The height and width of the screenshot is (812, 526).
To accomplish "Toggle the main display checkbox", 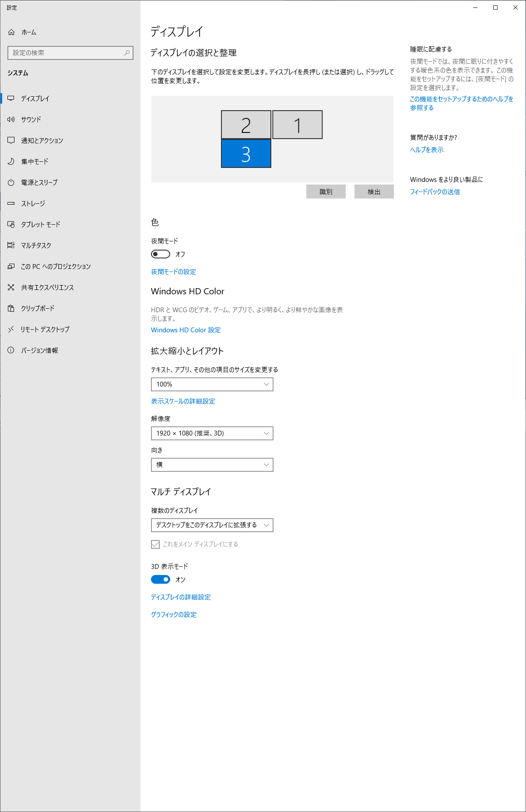I will 155,544.
